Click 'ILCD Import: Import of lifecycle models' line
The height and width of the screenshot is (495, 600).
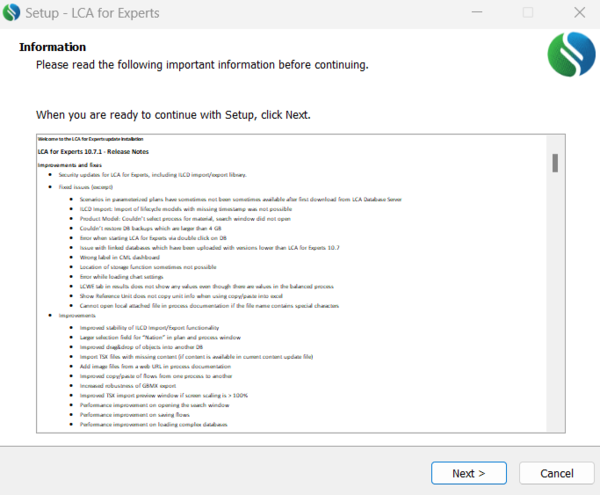186,209
